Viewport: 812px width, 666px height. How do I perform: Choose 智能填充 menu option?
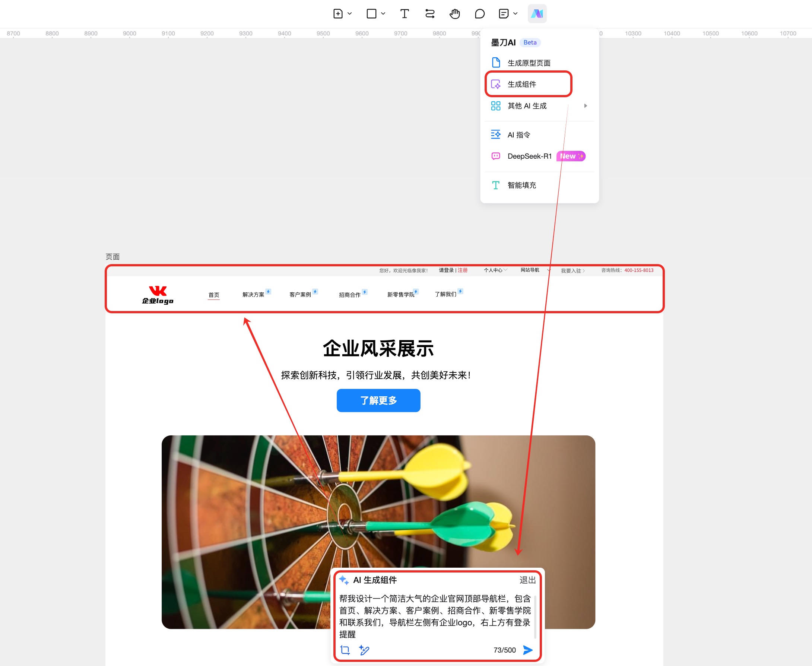point(539,185)
